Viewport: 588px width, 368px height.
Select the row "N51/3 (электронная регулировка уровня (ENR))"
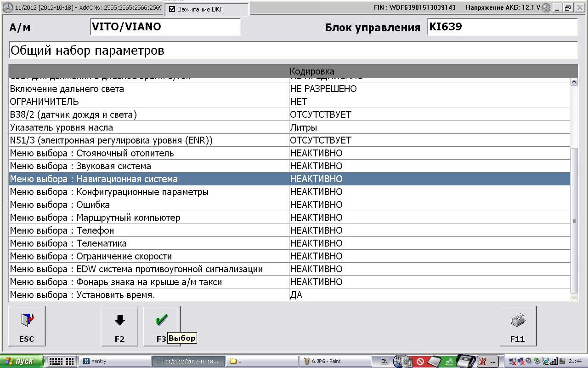(289, 140)
